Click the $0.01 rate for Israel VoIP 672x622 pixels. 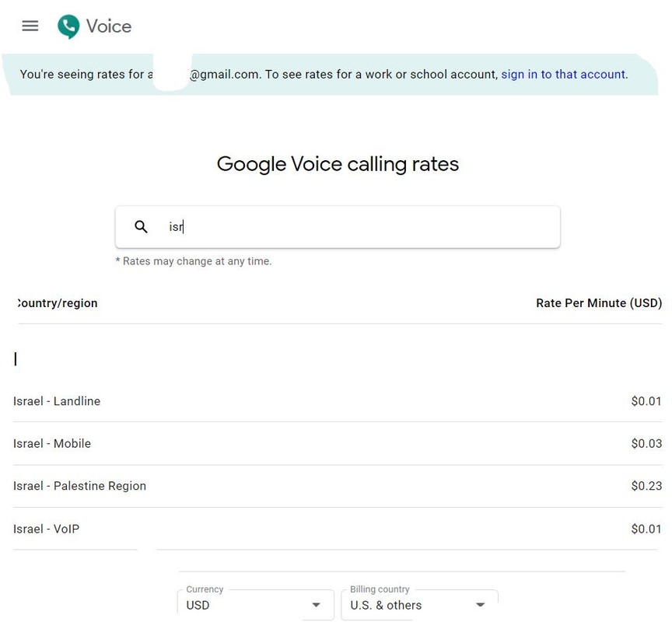tap(646, 529)
